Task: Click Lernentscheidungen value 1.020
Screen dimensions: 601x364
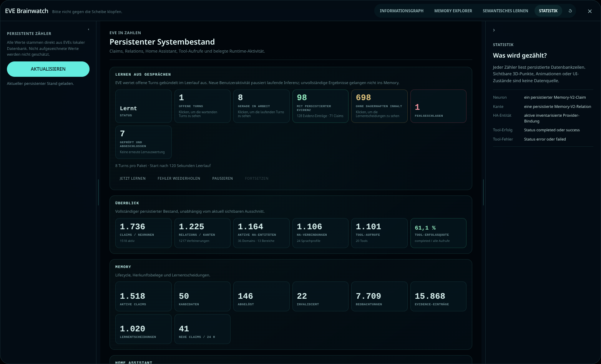Action: point(133,329)
